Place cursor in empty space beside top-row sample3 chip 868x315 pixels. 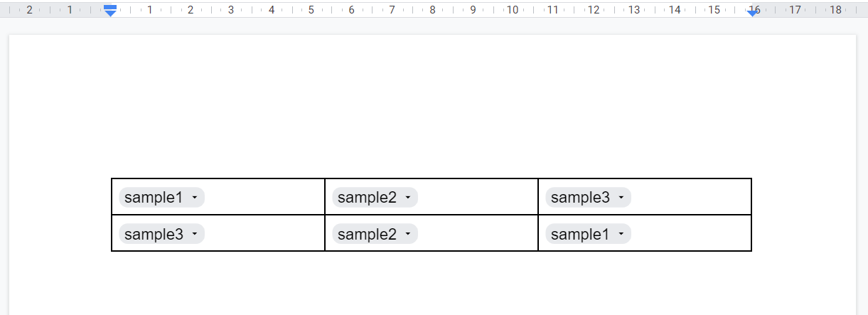[690, 197]
